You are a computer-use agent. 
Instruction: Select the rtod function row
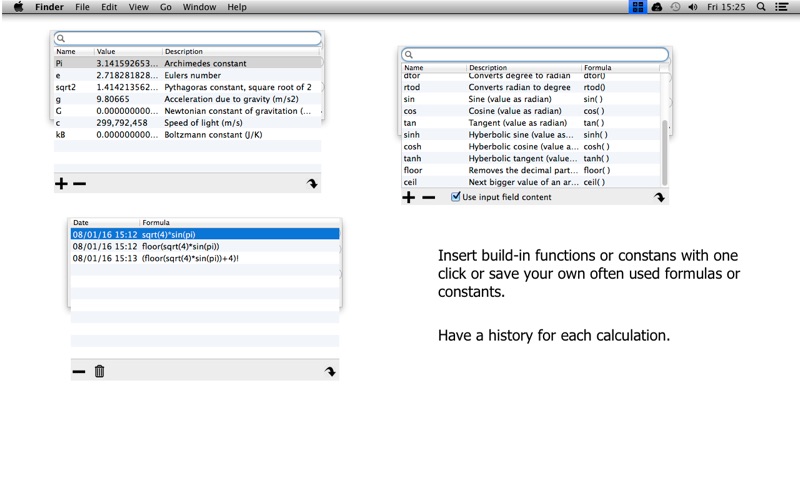coord(531,87)
